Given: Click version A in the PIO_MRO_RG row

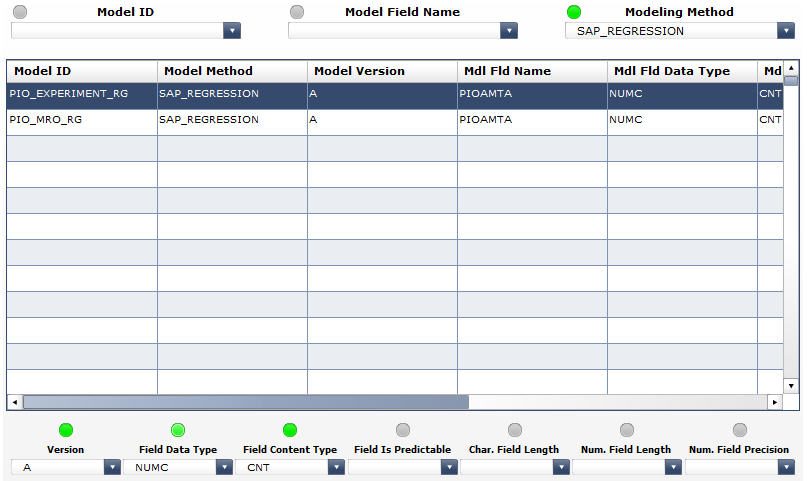Looking at the screenshot, I should (382, 122).
